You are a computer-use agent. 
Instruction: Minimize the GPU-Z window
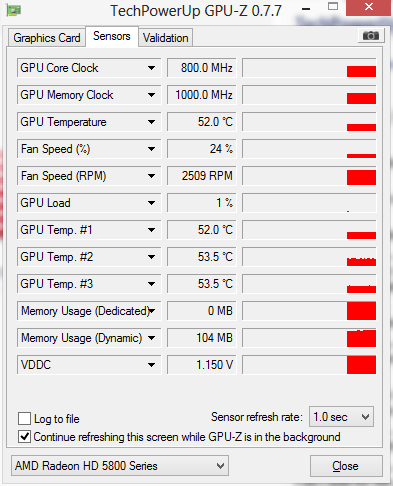[305, 9]
